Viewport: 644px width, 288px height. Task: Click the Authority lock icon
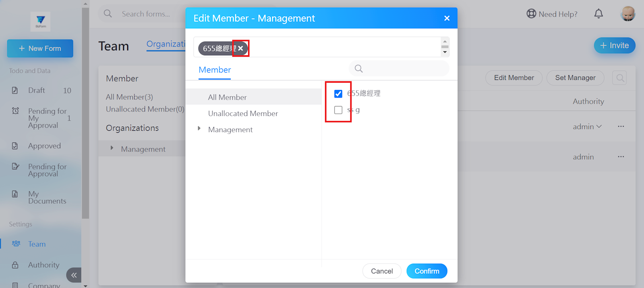(15, 265)
